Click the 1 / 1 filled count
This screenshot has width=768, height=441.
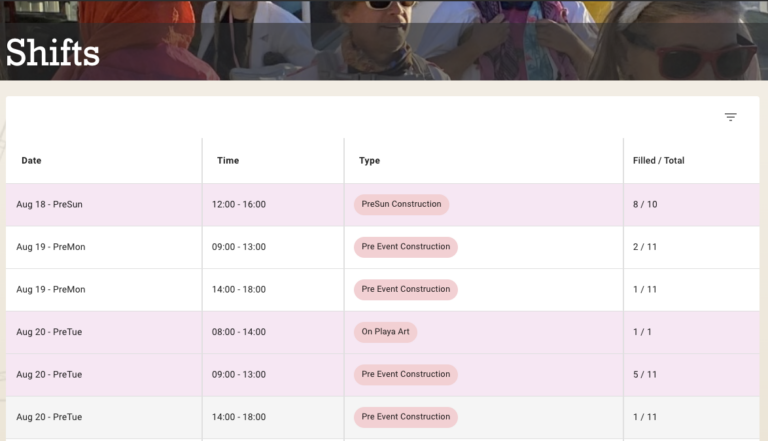point(642,332)
